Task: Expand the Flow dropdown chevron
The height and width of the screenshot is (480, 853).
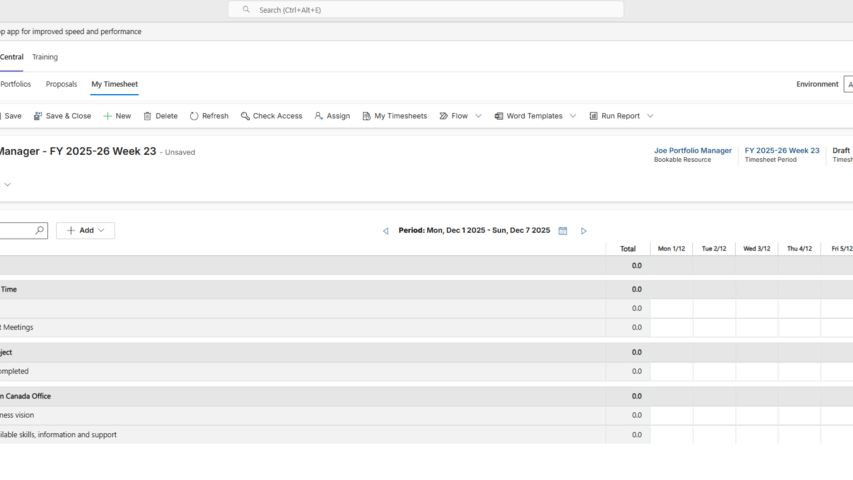Action: coord(478,116)
